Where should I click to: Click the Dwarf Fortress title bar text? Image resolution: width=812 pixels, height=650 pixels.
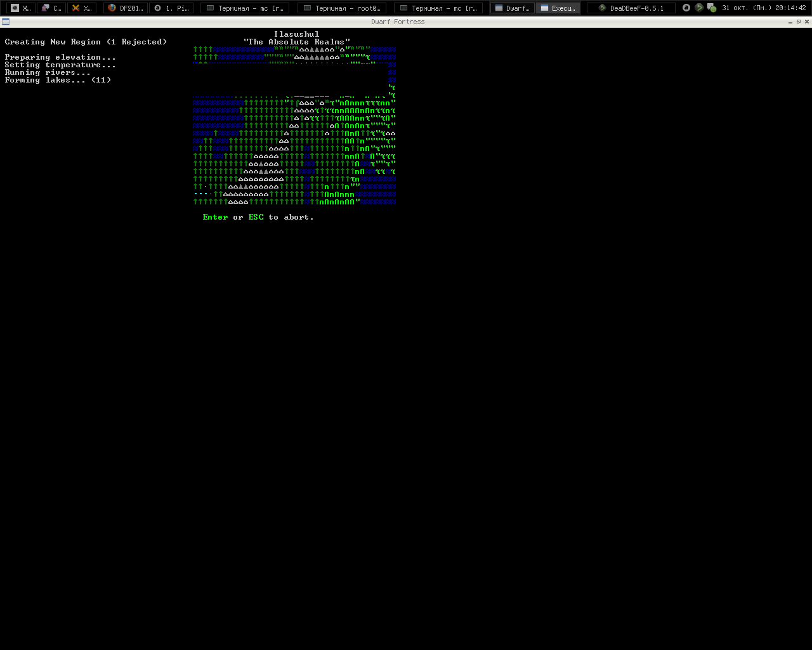(398, 22)
